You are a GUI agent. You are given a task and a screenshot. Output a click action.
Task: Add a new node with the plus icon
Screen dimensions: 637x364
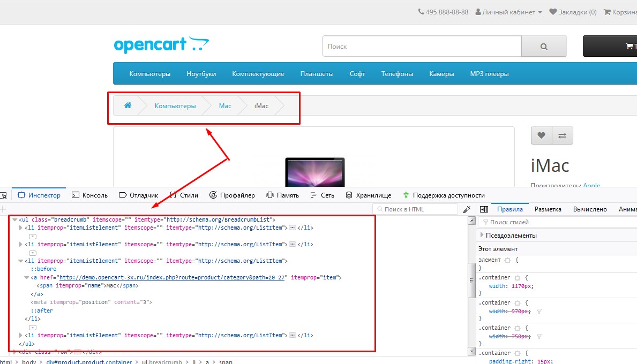point(3,209)
